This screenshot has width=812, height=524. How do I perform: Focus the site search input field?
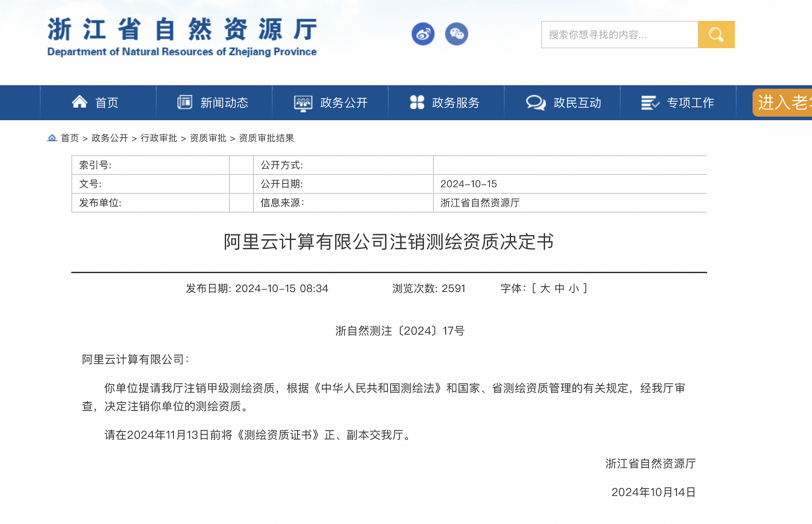pos(619,35)
